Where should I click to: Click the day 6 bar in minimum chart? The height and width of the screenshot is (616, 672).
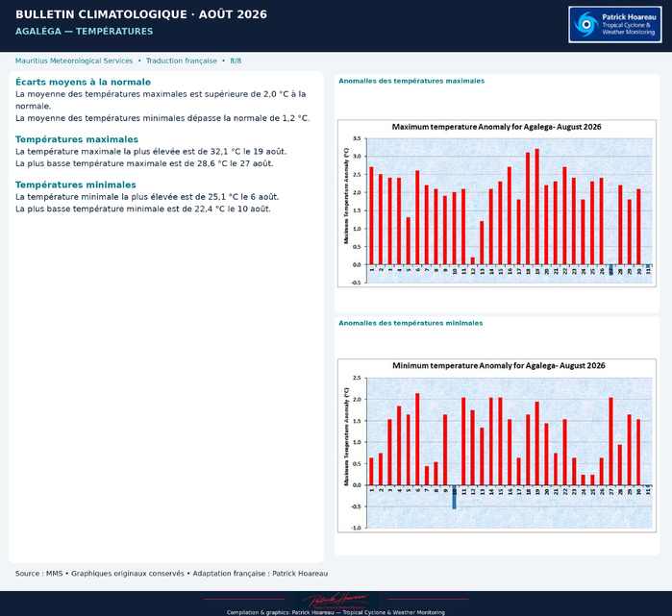point(417,439)
